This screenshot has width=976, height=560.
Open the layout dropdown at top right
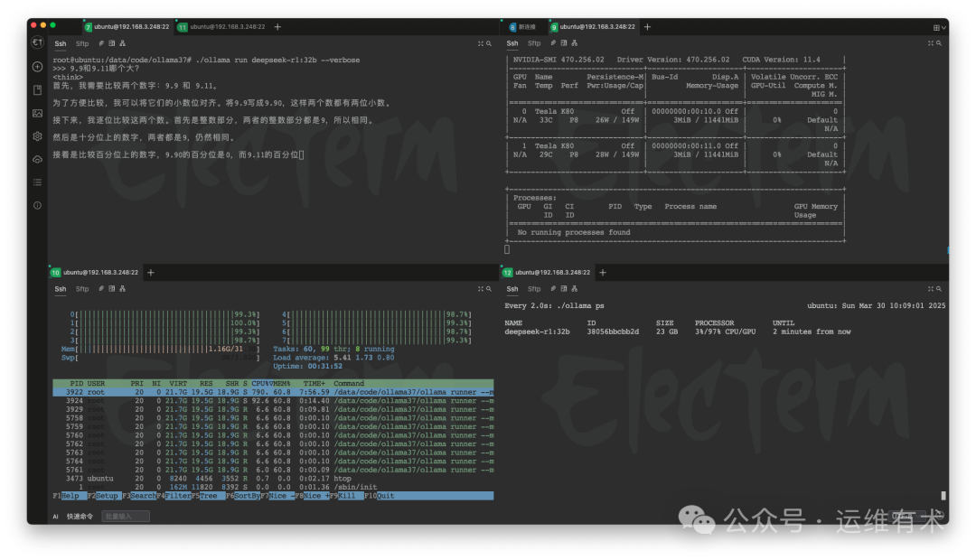click(x=939, y=27)
